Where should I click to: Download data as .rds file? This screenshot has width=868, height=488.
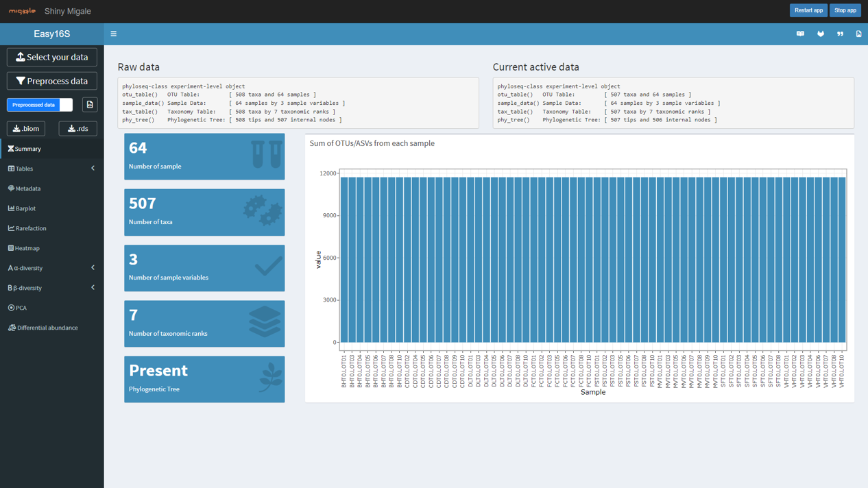coord(77,129)
